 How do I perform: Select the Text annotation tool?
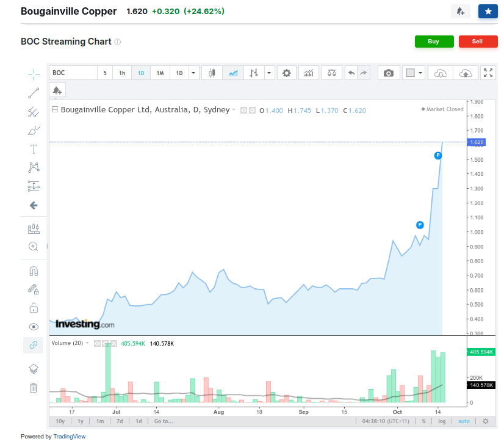(34, 149)
